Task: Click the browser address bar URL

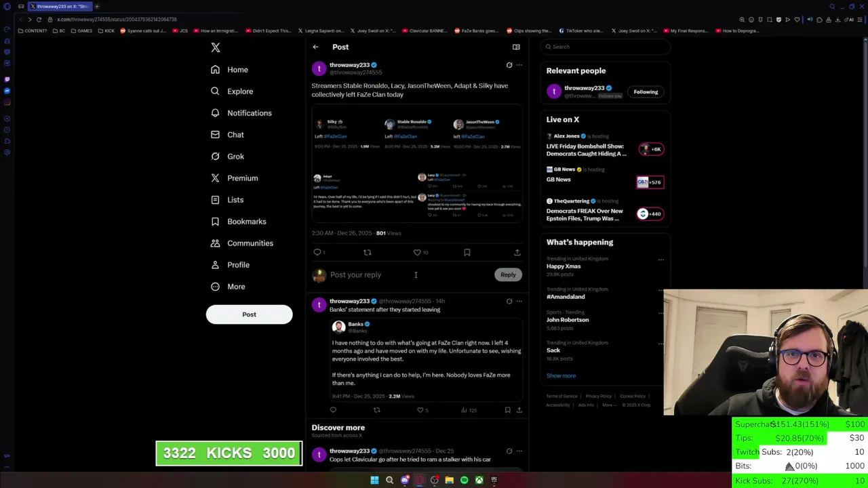Action: [117, 20]
